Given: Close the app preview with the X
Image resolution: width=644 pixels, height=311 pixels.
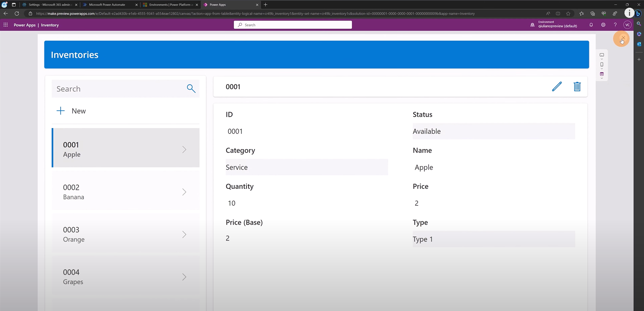Looking at the screenshot, I should click(623, 38).
